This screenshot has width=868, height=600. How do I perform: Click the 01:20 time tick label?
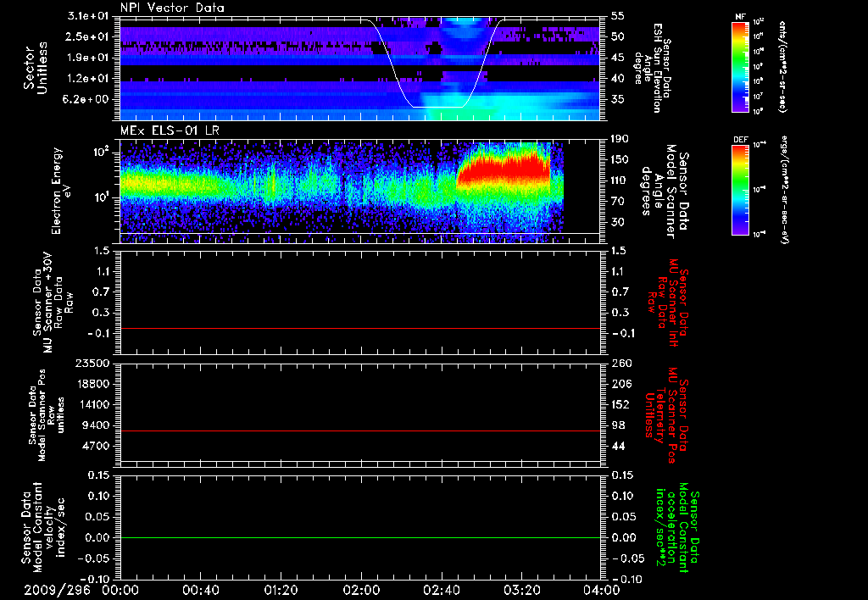pyautogui.click(x=281, y=591)
